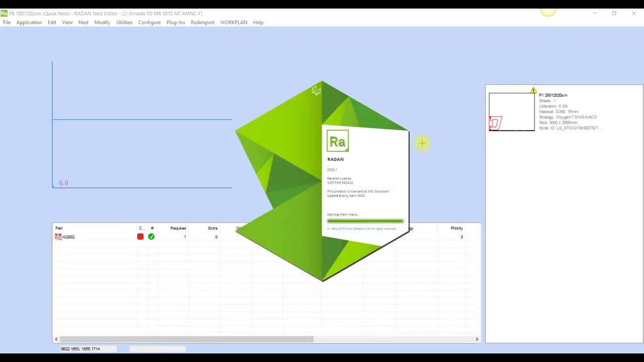Click the red part outline in sheet preview

pyautogui.click(x=496, y=123)
